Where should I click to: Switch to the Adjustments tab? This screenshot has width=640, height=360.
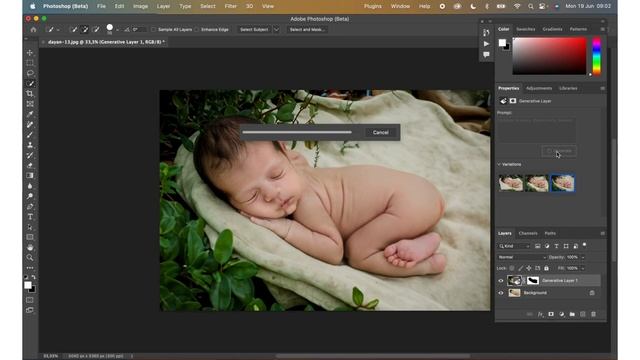click(539, 88)
